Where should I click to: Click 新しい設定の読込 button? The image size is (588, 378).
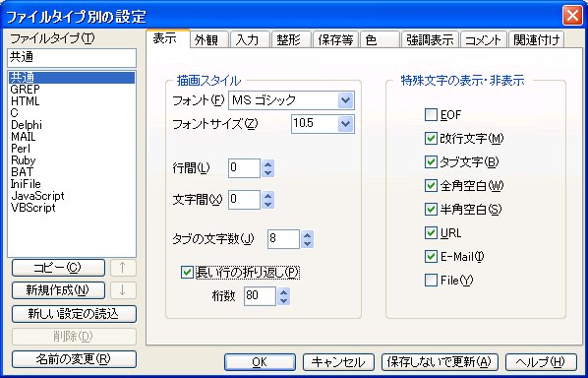coord(74,314)
